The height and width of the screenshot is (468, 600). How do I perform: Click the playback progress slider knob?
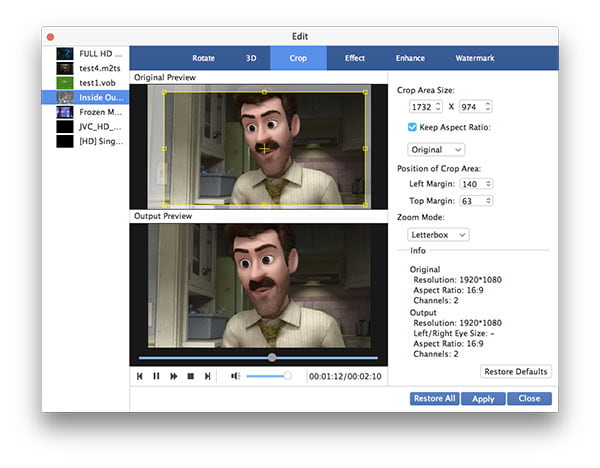272,357
